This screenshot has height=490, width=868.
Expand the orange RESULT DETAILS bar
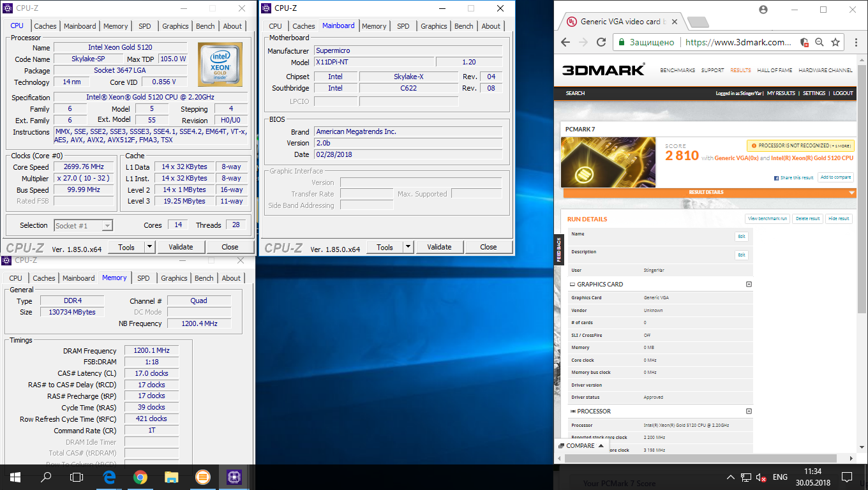coord(709,192)
